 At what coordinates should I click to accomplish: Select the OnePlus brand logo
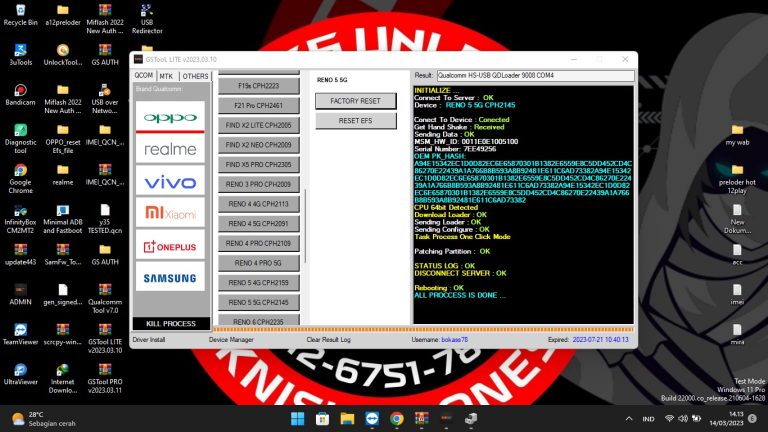(170, 246)
